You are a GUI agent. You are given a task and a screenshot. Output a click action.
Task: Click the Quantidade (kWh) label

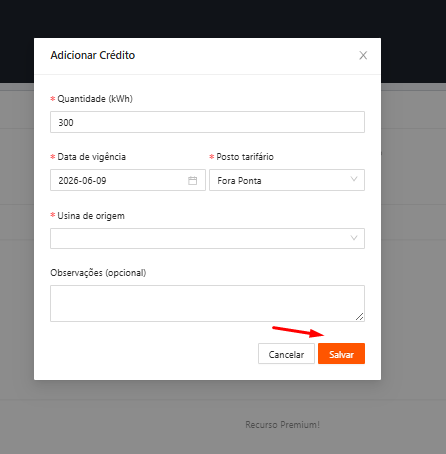pyautogui.click(x=95, y=99)
